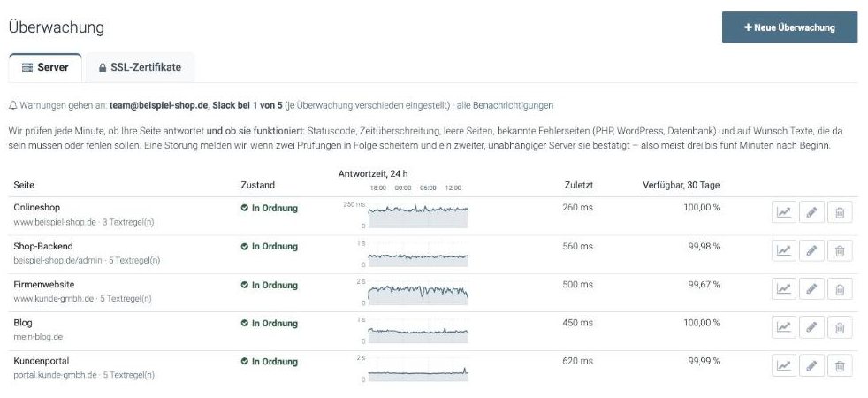Edit the Kundenportal monitor
The height and width of the screenshot is (398, 868).
click(x=811, y=366)
